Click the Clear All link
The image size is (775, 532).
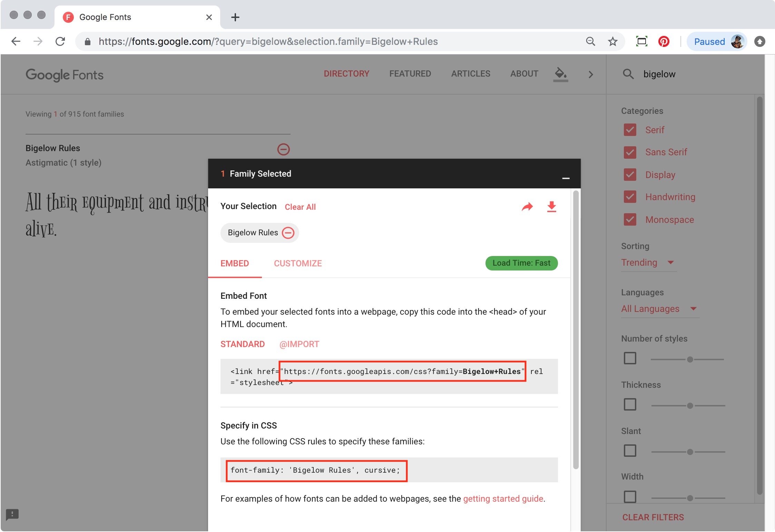(x=300, y=207)
